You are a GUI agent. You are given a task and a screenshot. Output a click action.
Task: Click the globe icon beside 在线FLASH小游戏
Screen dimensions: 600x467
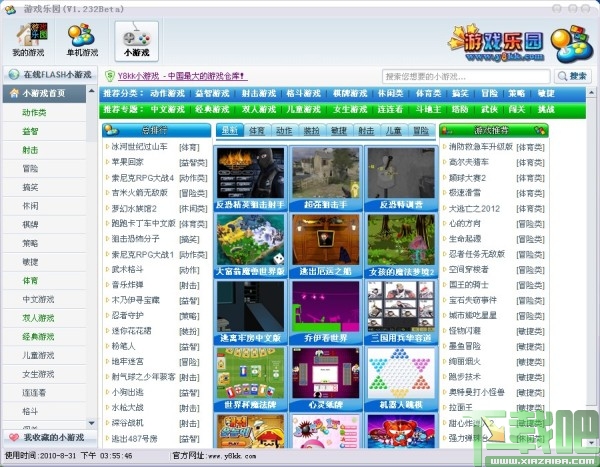(14, 74)
